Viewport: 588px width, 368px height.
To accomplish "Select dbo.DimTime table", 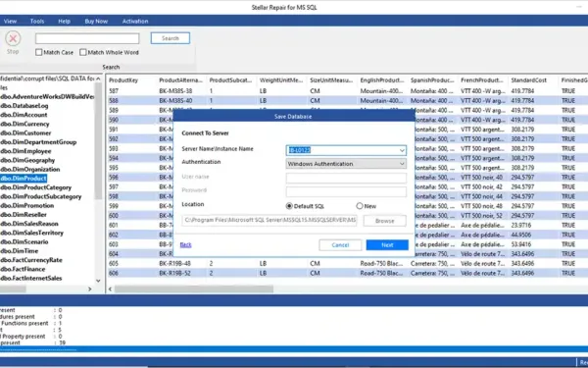I will pyautogui.click(x=20, y=251).
